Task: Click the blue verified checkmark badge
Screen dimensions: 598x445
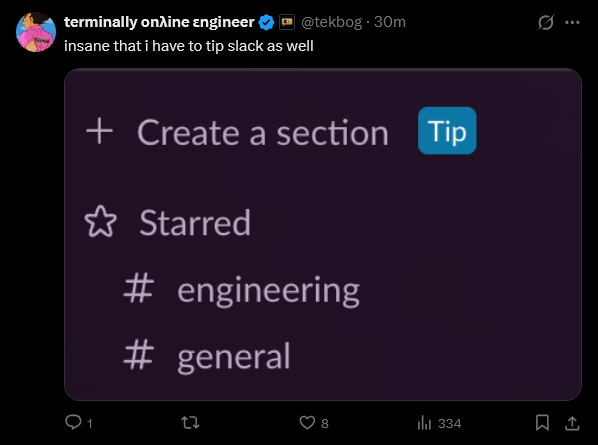Action: pyautogui.click(x=266, y=22)
